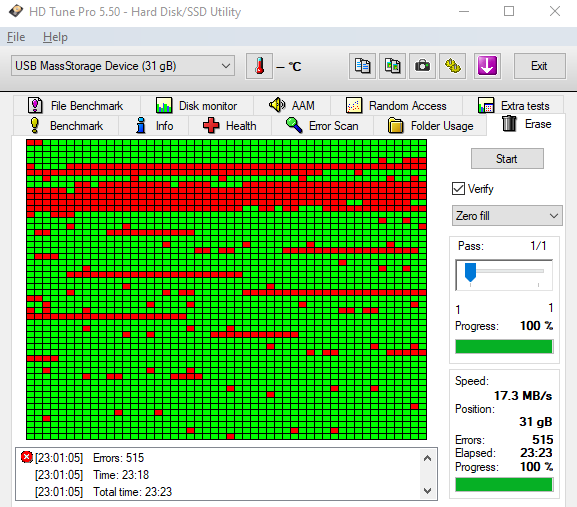This screenshot has height=507, width=577.
Task: Click the pass progress bar
Action: 504,347
